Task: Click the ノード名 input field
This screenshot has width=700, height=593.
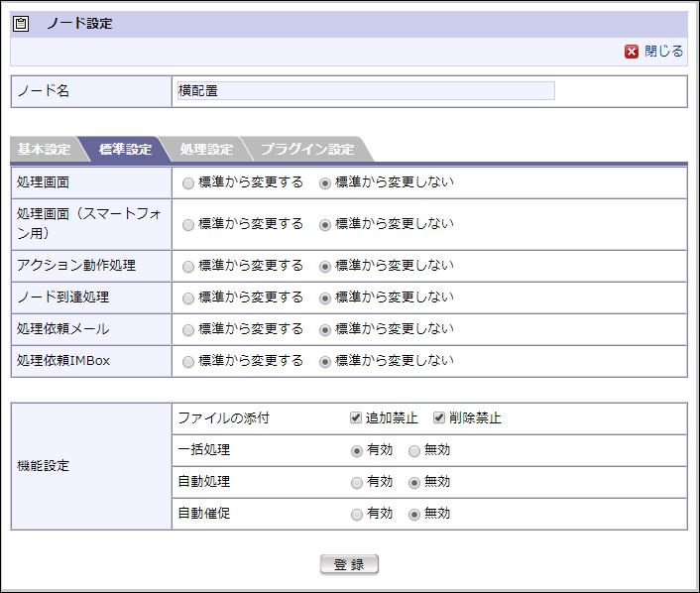Action: [x=366, y=90]
